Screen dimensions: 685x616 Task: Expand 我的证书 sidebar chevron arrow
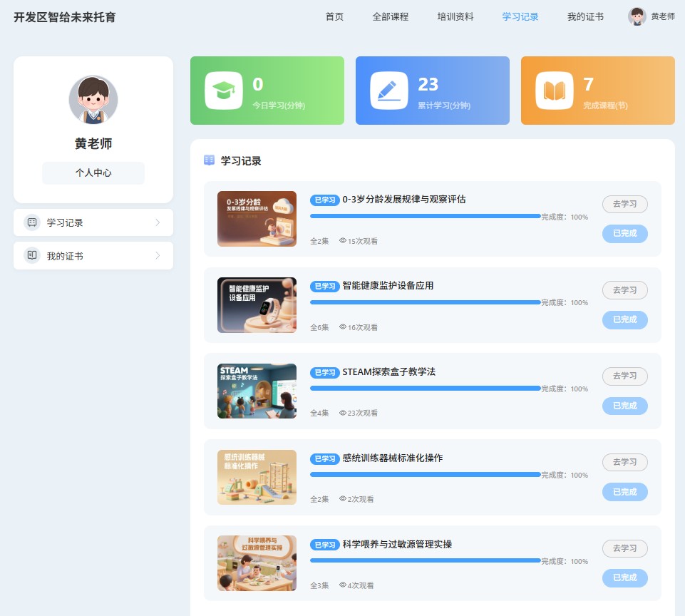(x=158, y=255)
